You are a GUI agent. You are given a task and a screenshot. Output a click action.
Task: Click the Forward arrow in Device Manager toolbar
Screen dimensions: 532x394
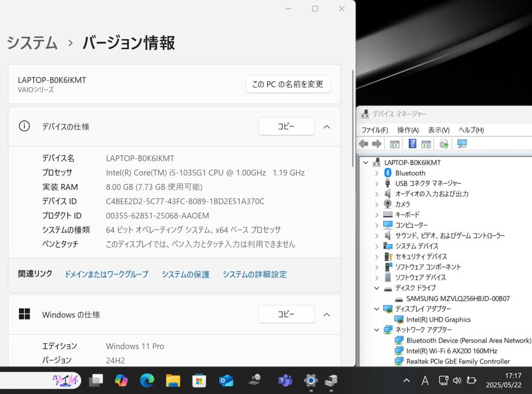coord(377,144)
